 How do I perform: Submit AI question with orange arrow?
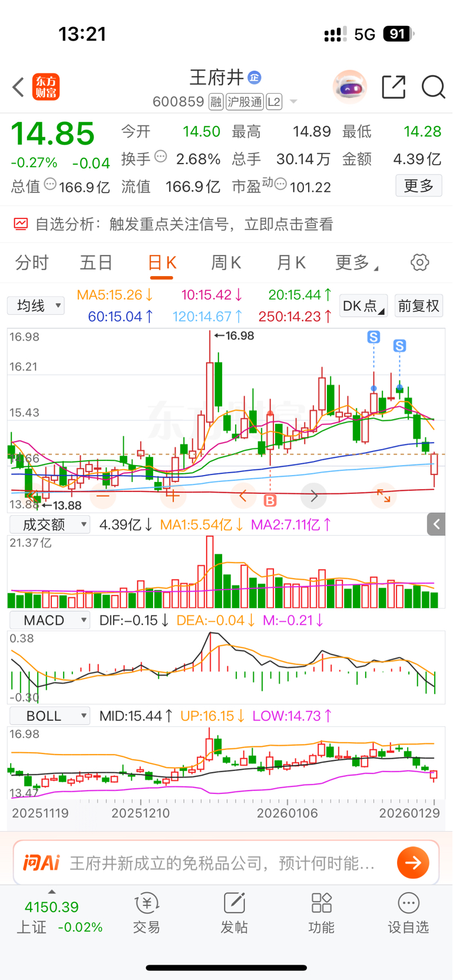[x=413, y=863]
